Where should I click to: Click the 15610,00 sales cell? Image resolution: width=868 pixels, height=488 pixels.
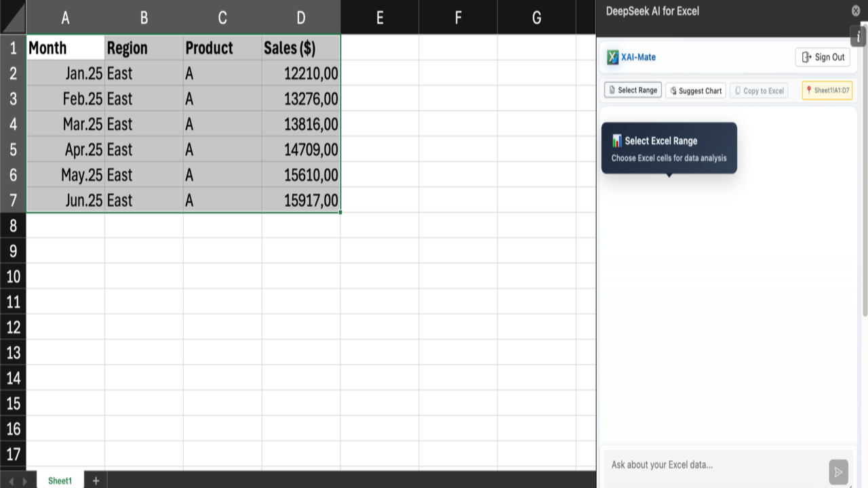tap(301, 175)
